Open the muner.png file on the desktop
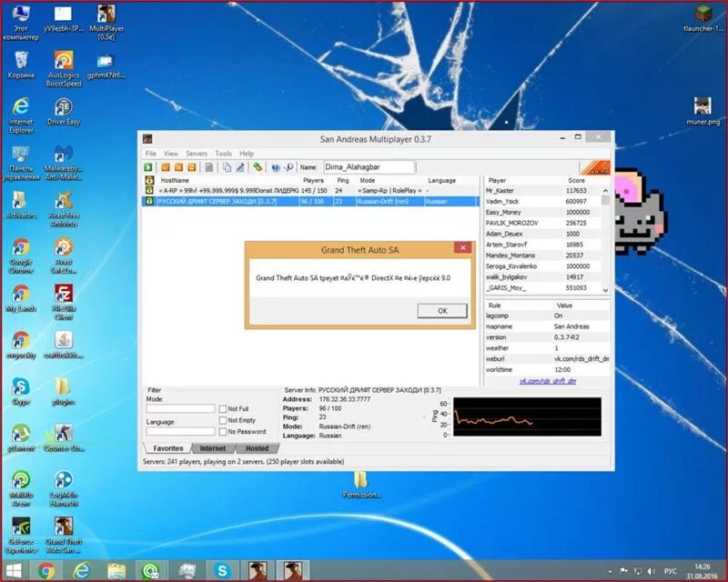 pos(703,110)
